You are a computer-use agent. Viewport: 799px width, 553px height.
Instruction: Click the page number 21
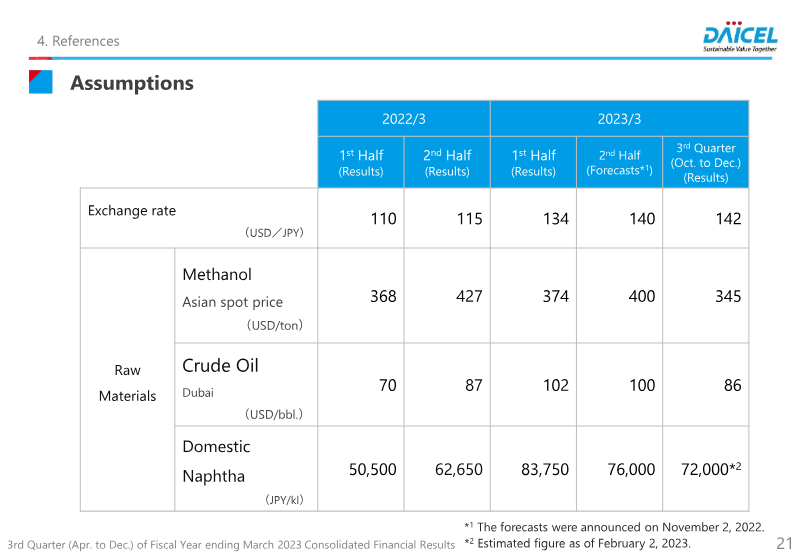(x=784, y=543)
